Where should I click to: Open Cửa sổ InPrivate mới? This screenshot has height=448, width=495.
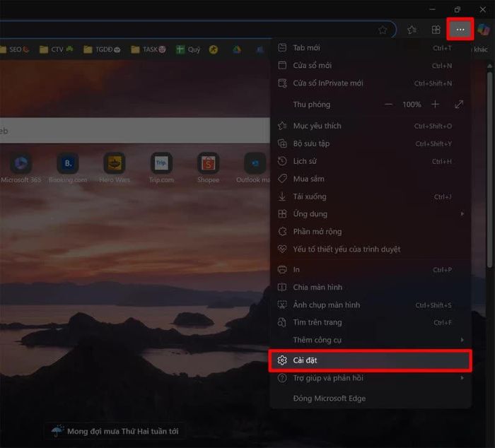(371, 83)
